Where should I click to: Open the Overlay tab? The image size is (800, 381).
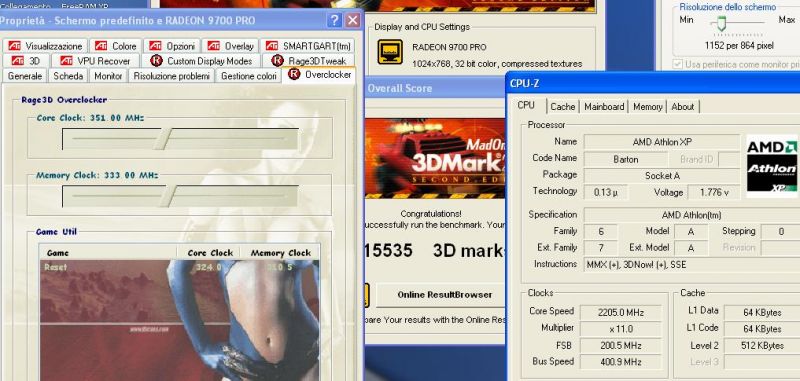pyautogui.click(x=231, y=46)
